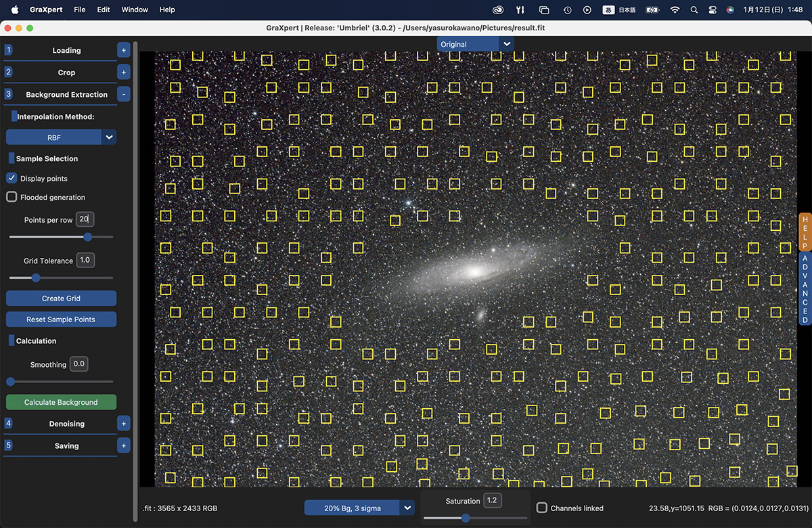The image size is (812, 528).
Task: Open the Apple menu
Action: click(x=14, y=9)
